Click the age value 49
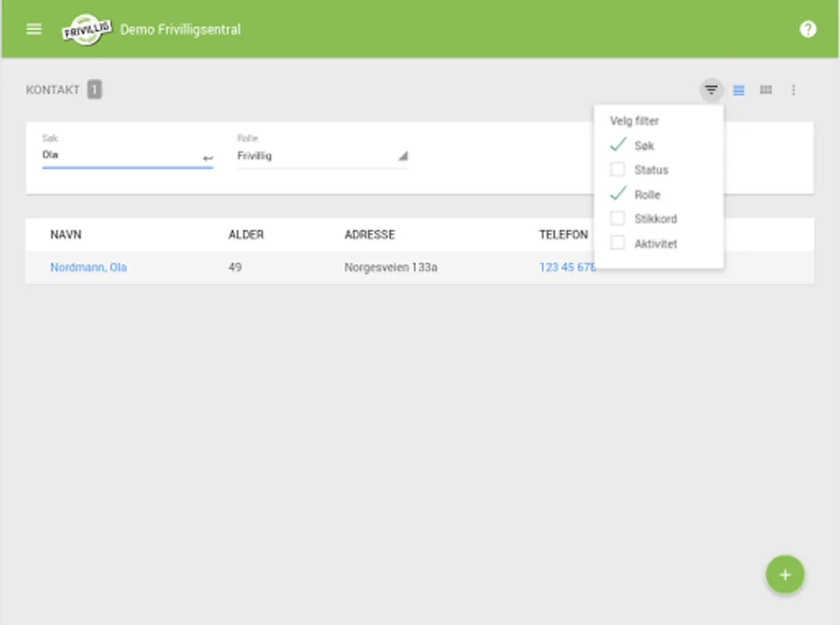The width and height of the screenshot is (840, 625). coord(235,267)
